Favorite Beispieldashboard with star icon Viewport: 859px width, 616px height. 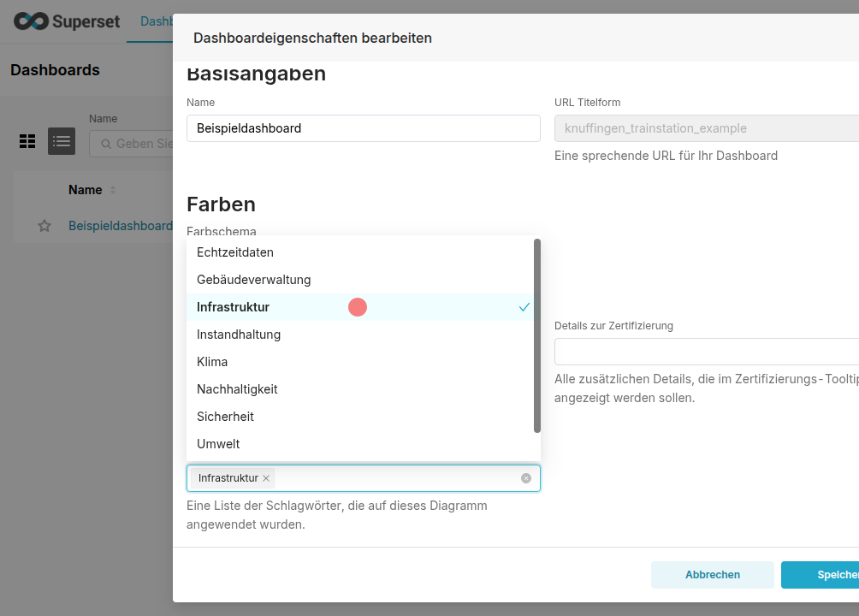(44, 226)
